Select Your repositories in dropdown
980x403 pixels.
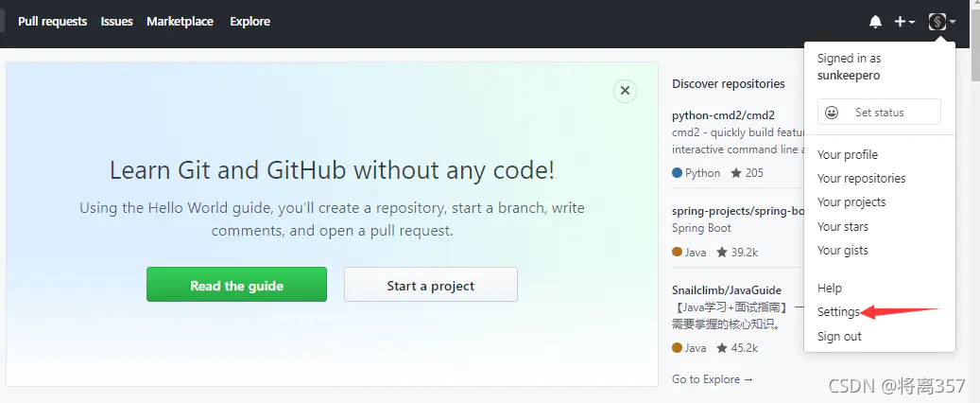point(861,179)
